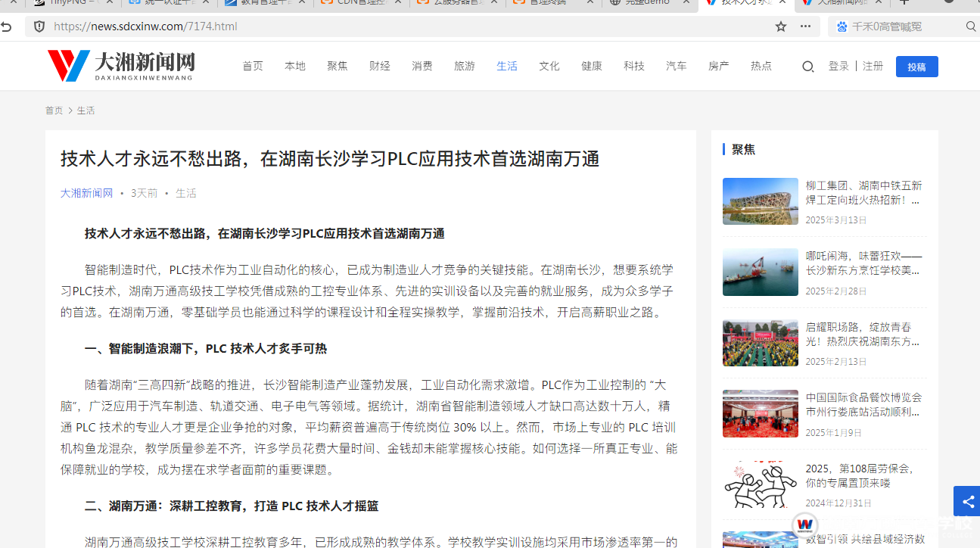Screen dimensions: 980x548
Task: Open the 热点 navigation section
Action: coord(761,67)
